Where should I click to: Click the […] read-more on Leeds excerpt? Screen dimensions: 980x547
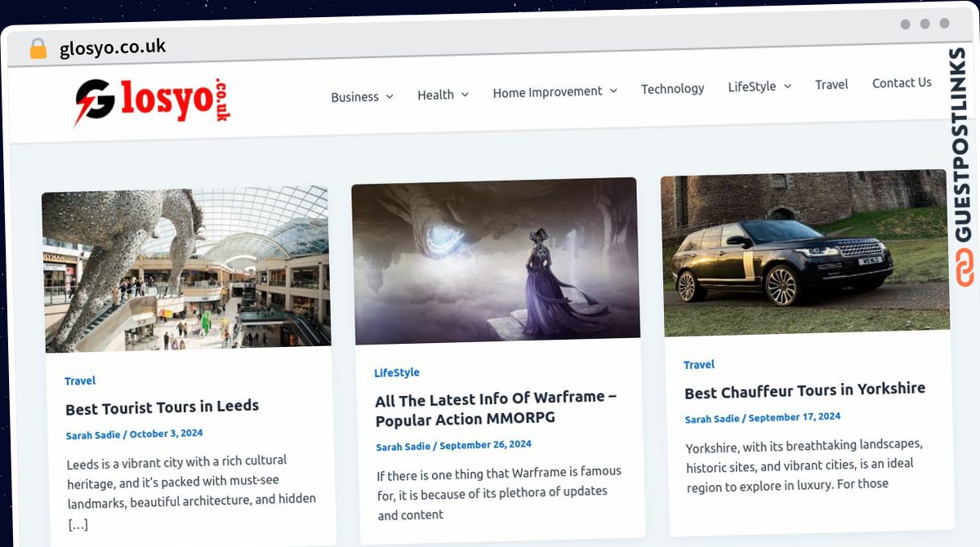coord(78,524)
